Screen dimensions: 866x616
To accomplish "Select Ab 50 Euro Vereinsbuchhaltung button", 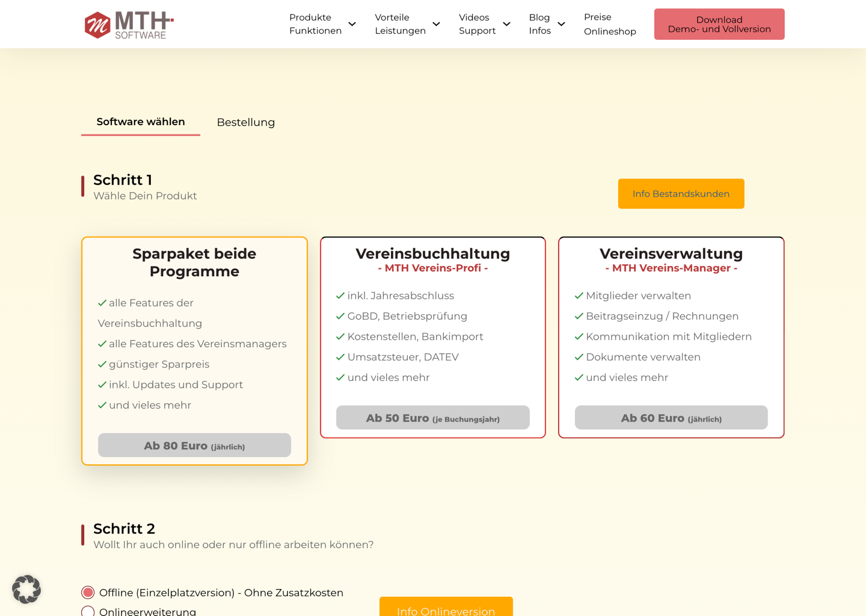I will pos(433,417).
